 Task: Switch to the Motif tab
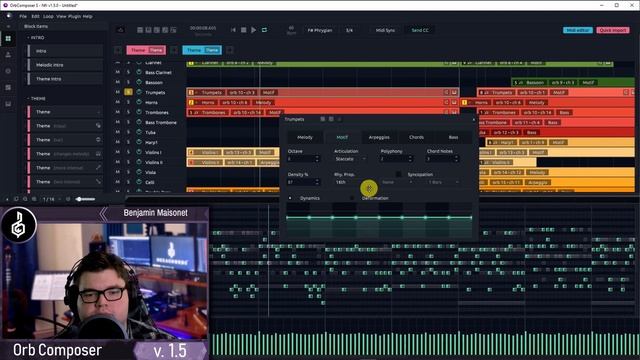(x=342, y=138)
